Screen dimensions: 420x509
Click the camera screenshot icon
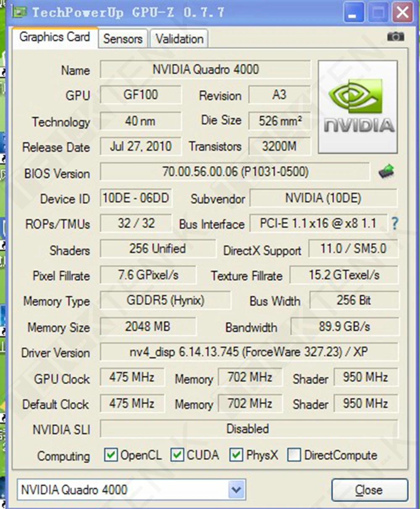(x=395, y=37)
